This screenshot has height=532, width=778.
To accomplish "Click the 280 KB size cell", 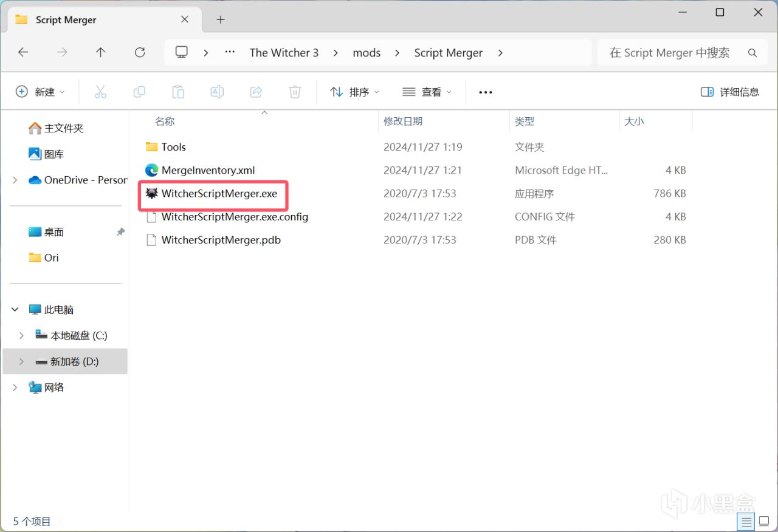I will coord(670,240).
